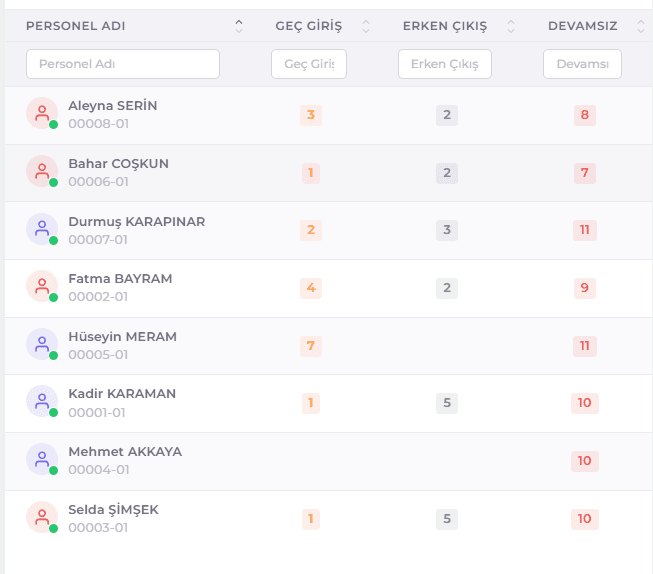Click Mehmet AKKAYA's avatar icon

[42, 459]
